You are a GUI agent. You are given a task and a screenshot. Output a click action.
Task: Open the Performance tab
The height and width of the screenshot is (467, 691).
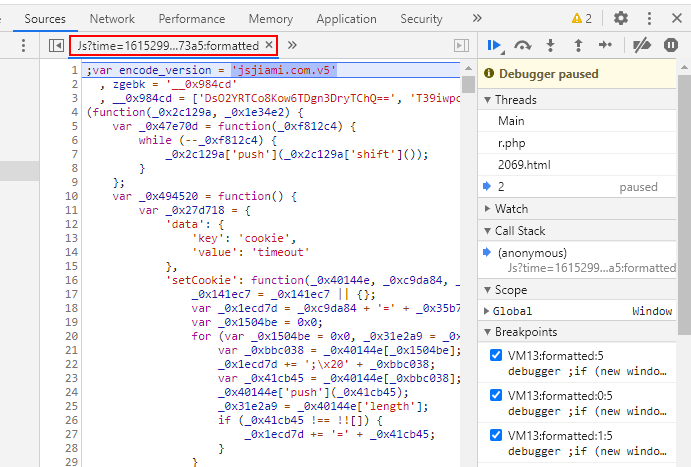(x=191, y=19)
